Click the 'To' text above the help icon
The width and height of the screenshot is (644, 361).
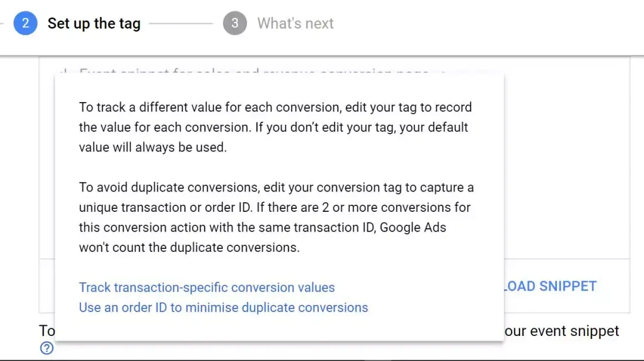(x=47, y=331)
